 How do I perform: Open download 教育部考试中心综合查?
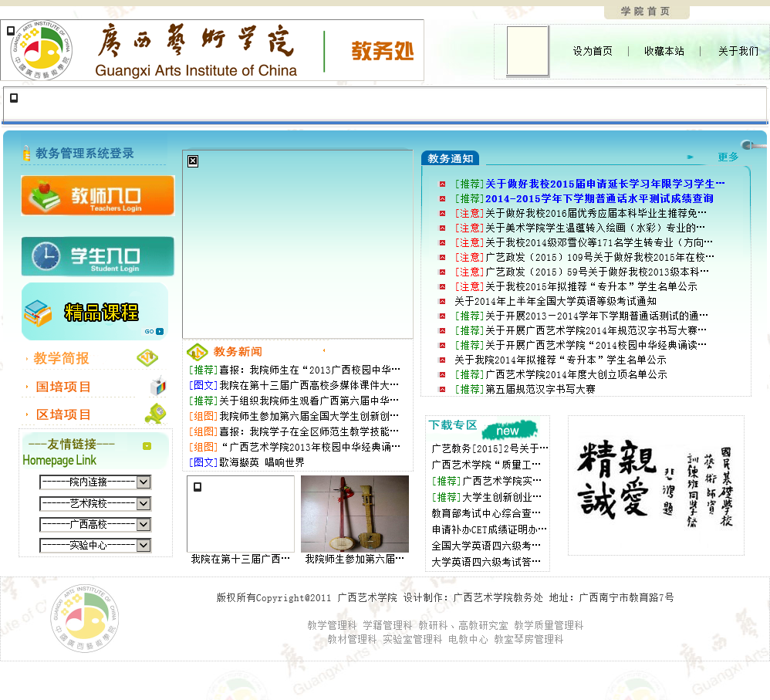pos(485,513)
